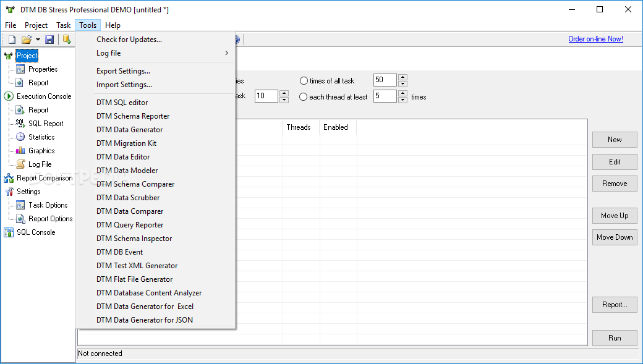Open the dropdown arrow next to Open icon
643x364 pixels.
click(x=38, y=40)
